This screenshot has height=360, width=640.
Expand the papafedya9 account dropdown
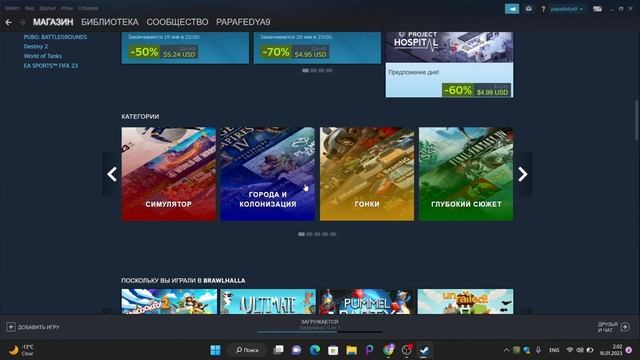(567, 9)
